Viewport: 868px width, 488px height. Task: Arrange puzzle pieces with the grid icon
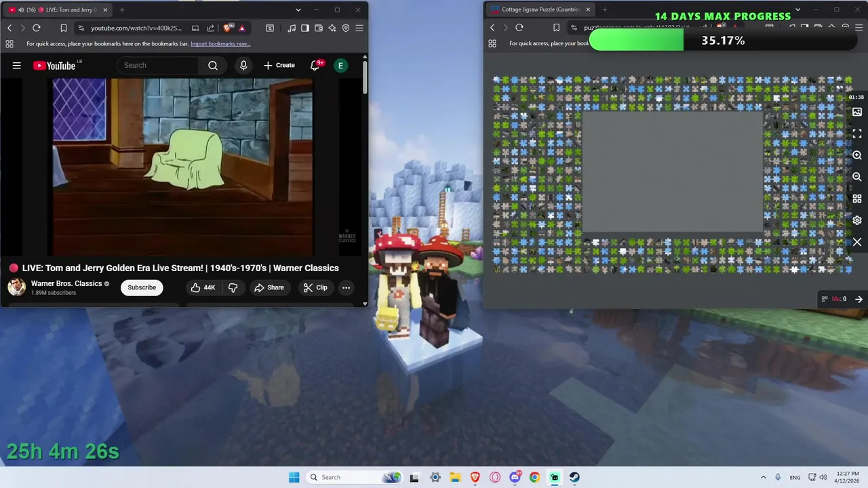tap(857, 199)
